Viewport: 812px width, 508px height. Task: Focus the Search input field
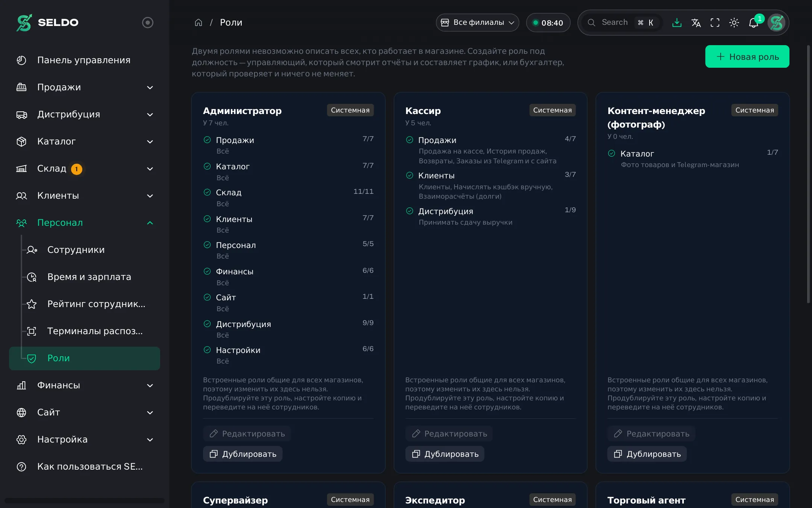(622, 23)
